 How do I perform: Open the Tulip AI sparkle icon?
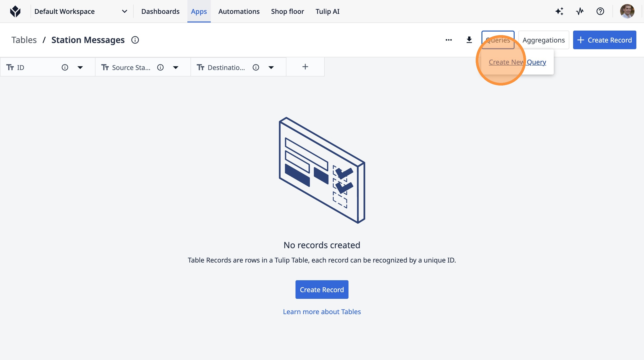pyautogui.click(x=559, y=11)
